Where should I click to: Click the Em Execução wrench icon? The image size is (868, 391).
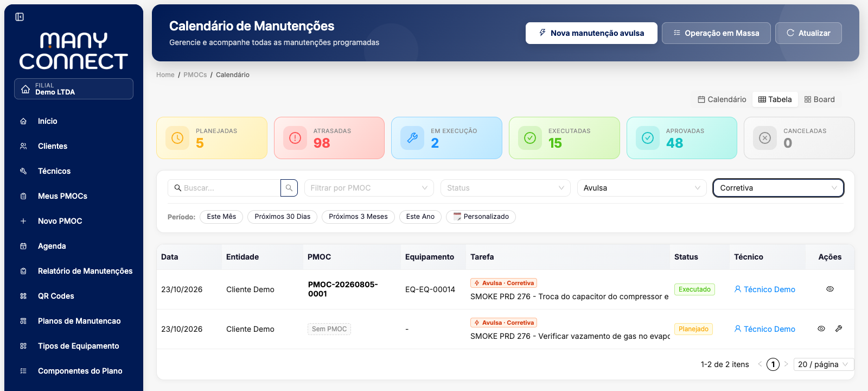(412, 138)
